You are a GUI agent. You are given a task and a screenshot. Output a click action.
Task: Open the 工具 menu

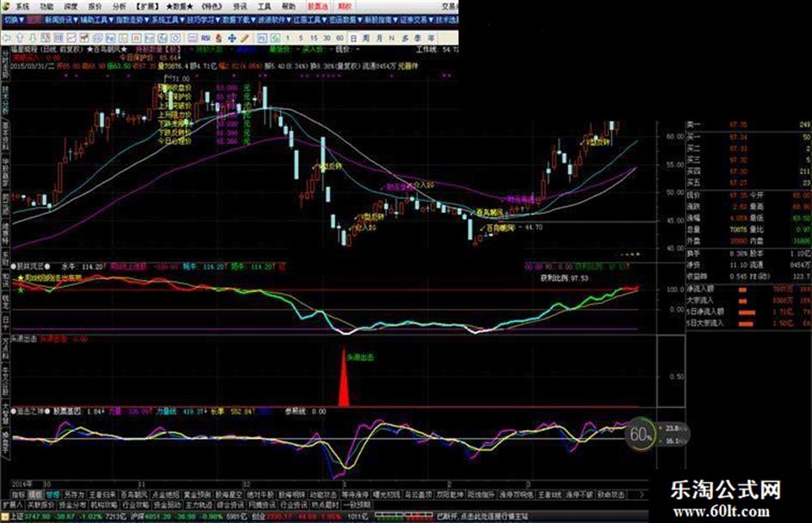click(x=264, y=7)
